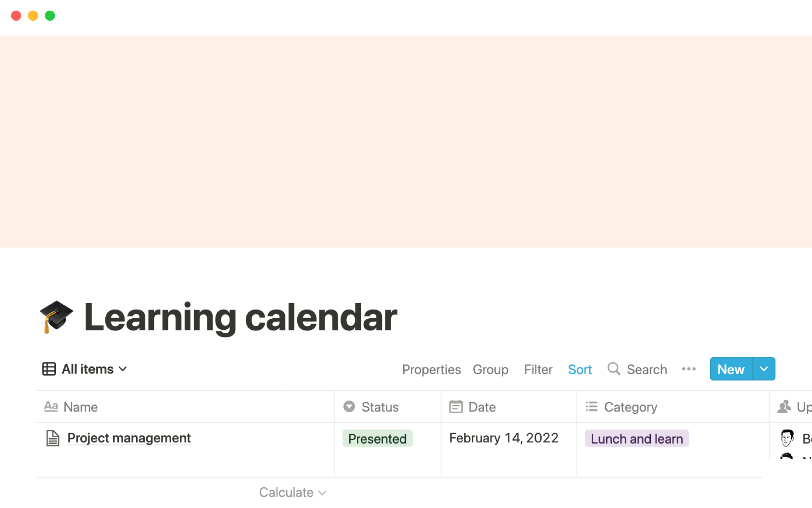Image resolution: width=812 pixels, height=508 pixels.
Task: Open the Filter menu
Action: pos(538,369)
